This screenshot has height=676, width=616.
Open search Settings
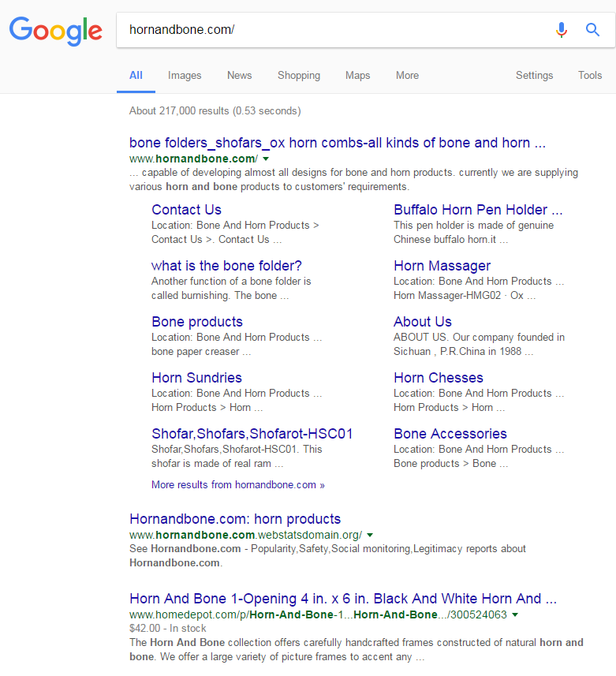[534, 76]
